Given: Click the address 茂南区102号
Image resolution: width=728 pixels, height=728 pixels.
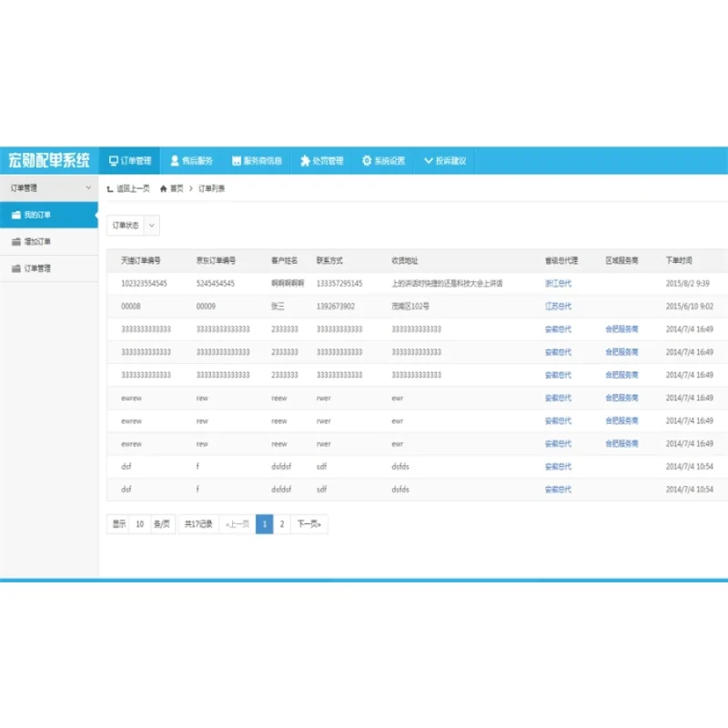Looking at the screenshot, I should click(410, 306).
